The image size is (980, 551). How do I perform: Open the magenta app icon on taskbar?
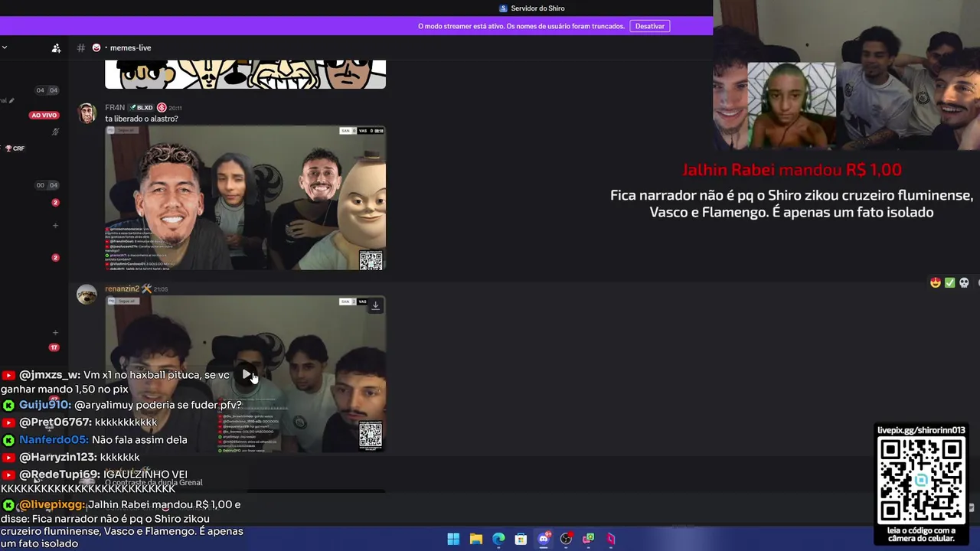611,539
